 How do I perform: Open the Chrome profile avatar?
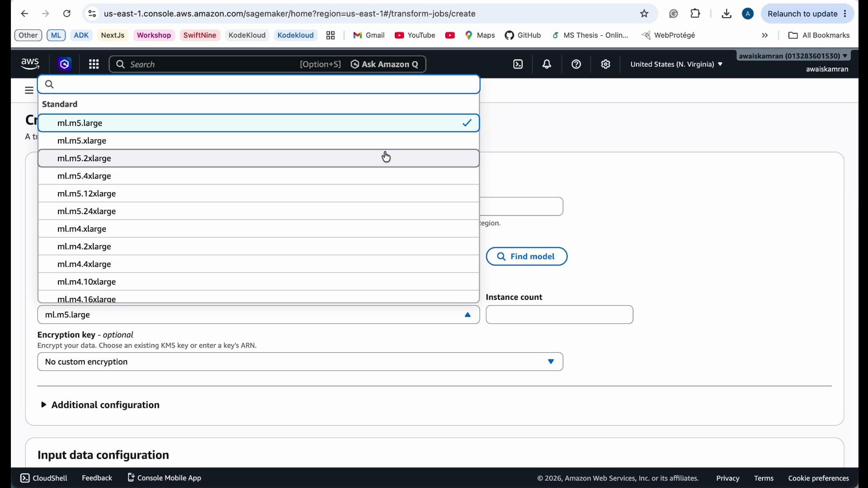click(748, 14)
